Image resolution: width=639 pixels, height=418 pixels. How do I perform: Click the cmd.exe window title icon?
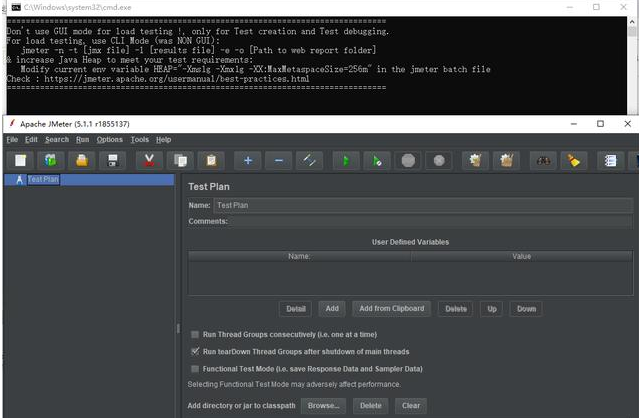(x=16, y=7)
